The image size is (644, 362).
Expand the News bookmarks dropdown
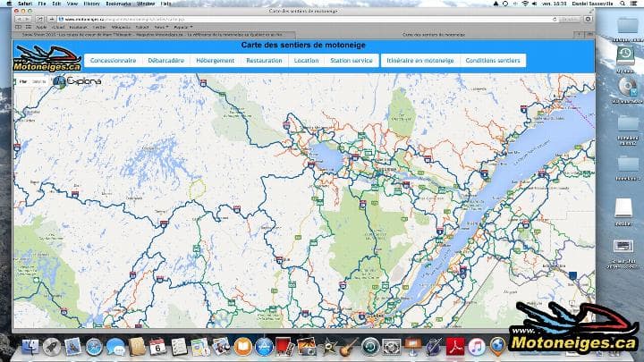161,27
